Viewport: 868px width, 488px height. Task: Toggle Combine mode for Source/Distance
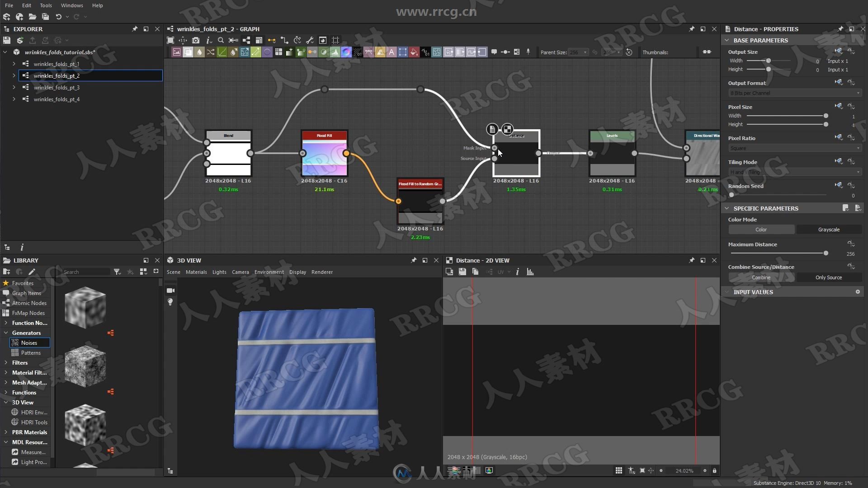[x=761, y=277]
